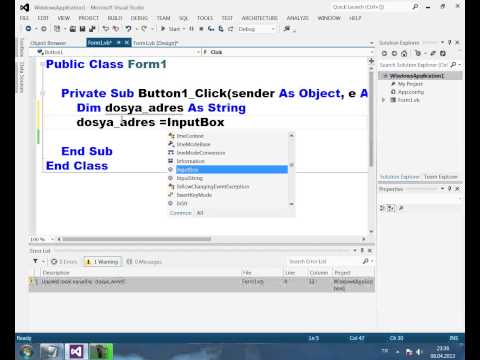Select My Project in Solution Explorer
The height and width of the screenshot is (360, 480).
pos(410,84)
